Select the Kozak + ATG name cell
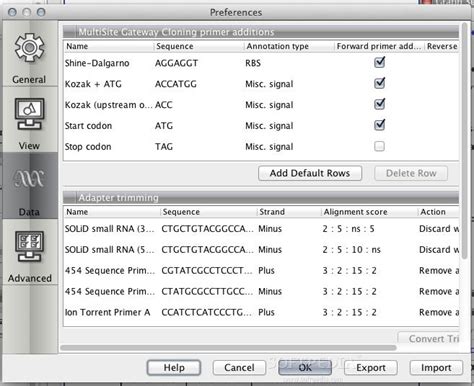Image resolution: width=474 pixels, height=386 pixels. 93,84
